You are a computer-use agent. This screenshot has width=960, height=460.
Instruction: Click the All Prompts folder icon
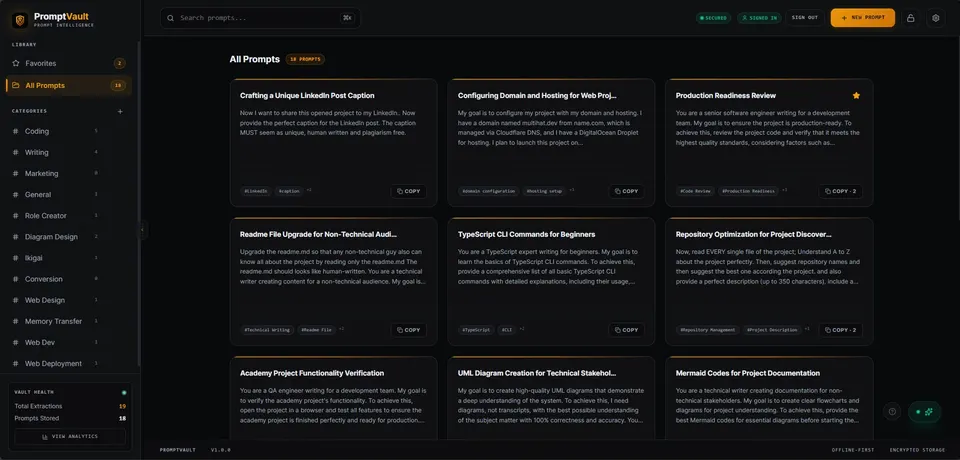pyautogui.click(x=16, y=85)
